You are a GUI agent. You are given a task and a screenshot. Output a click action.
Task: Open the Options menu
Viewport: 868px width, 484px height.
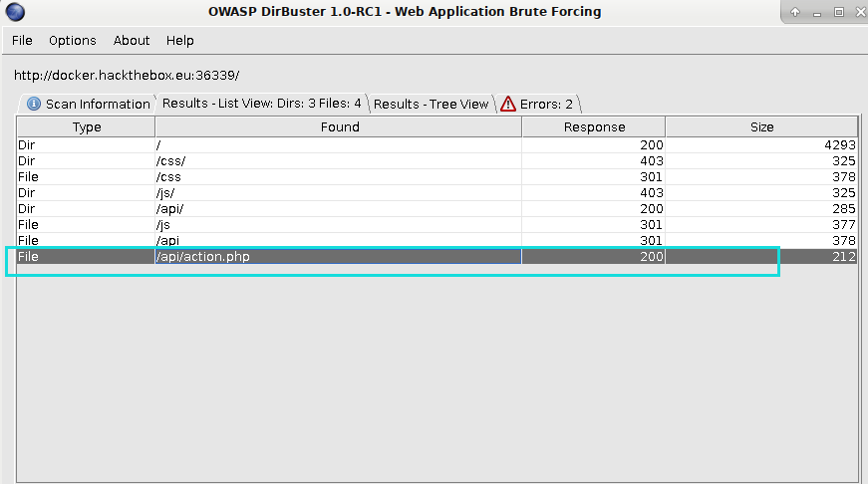(x=73, y=41)
